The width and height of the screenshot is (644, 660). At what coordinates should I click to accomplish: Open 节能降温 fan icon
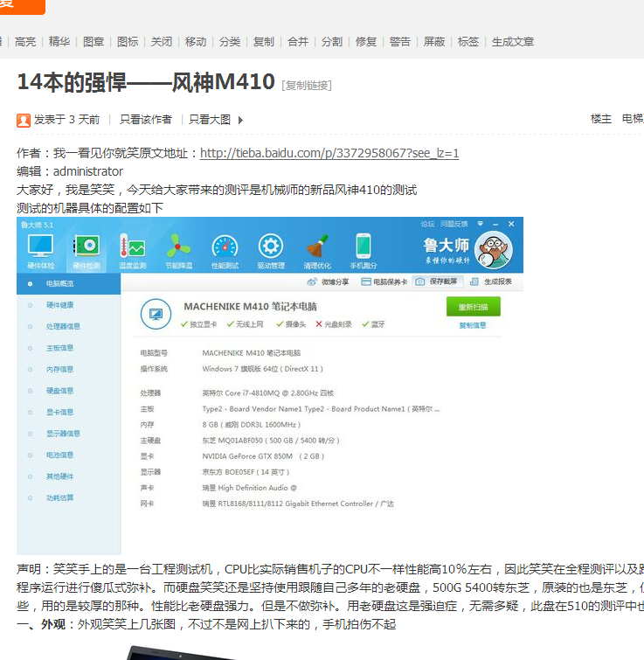pyautogui.click(x=179, y=251)
